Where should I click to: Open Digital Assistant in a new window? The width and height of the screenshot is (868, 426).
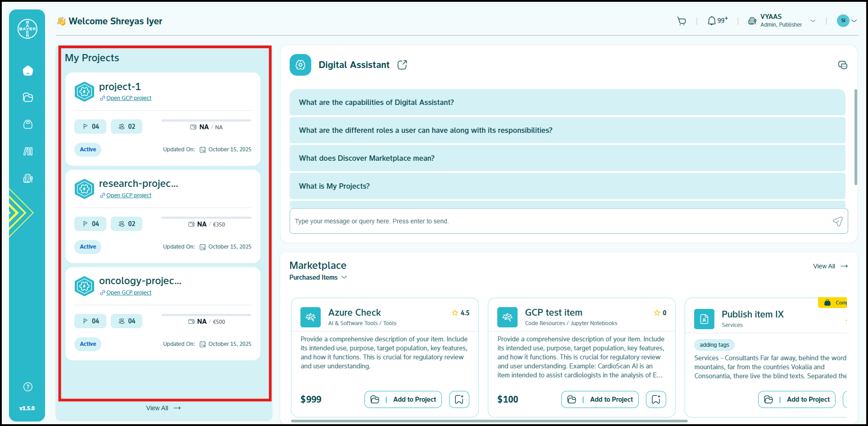coord(402,65)
